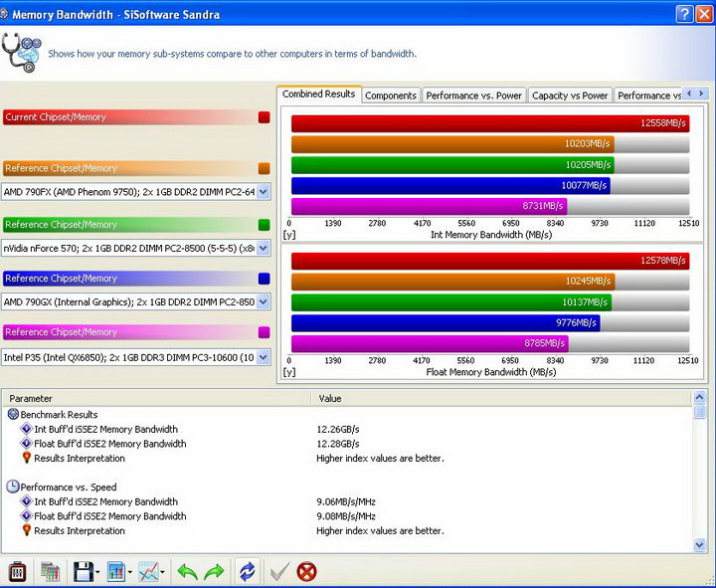
Task: Open the Capacity vs Power tab
Action: click(570, 96)
